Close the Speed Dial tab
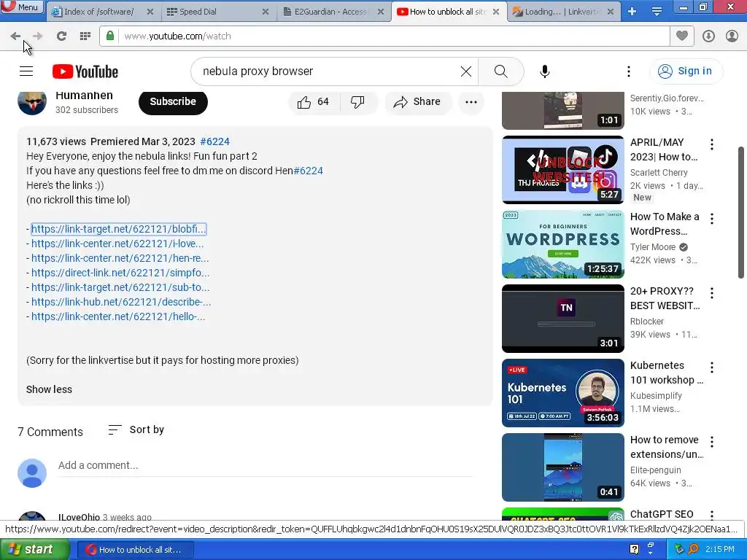Screen dimensions: 747x560 coord(266,12)
